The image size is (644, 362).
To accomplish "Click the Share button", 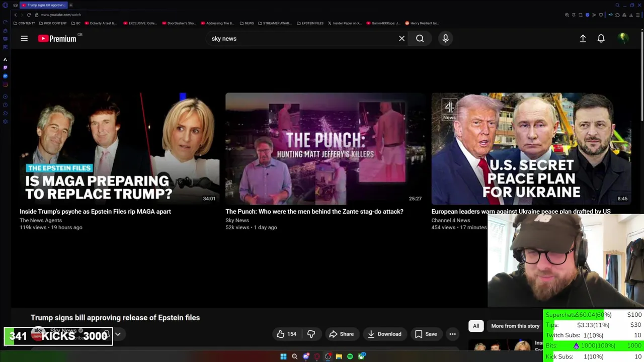I will 342,334.
